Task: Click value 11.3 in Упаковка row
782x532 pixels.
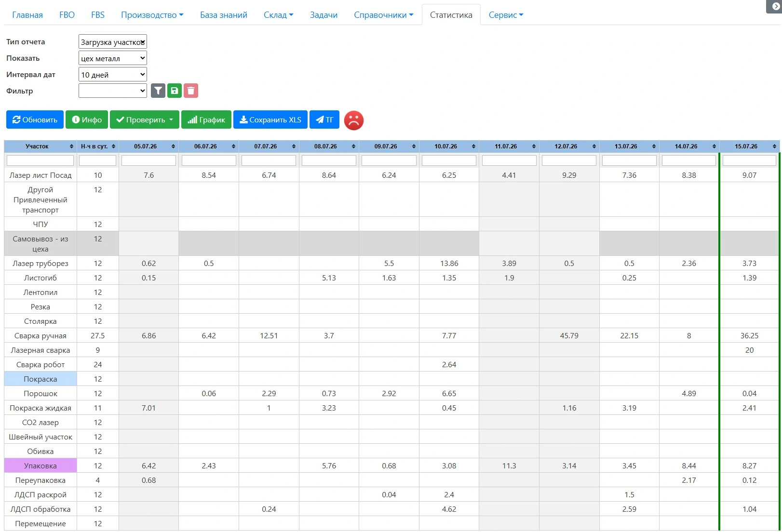Action: (x=509, y=466)
